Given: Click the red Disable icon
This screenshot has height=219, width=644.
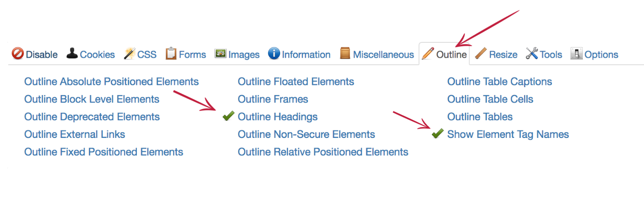Looking at the screenshot, I should pos(18,54).
